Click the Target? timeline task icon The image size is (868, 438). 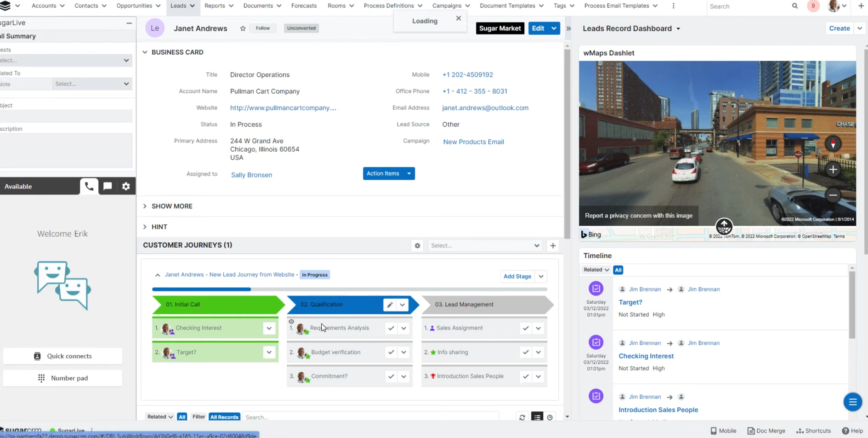pos(596,289)
